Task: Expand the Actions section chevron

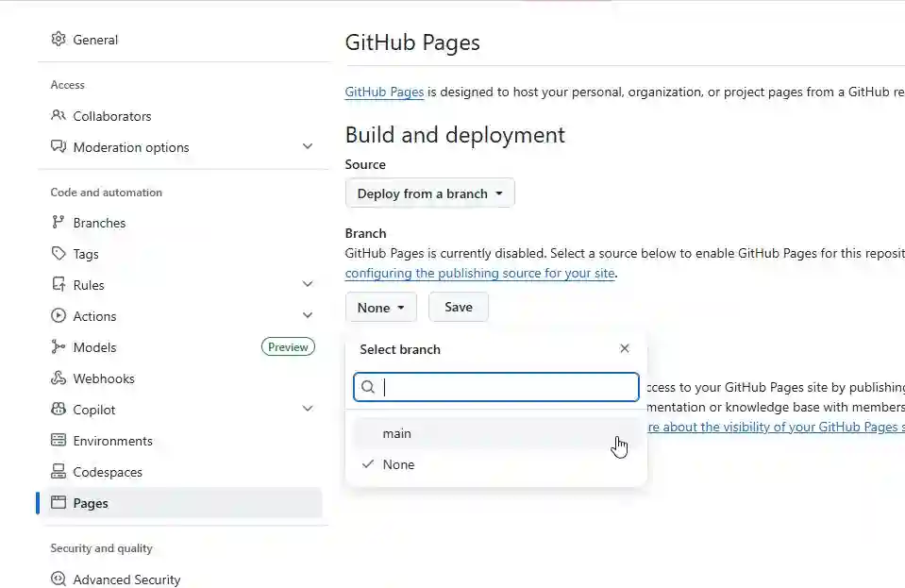Action: [x=308, y=315]
